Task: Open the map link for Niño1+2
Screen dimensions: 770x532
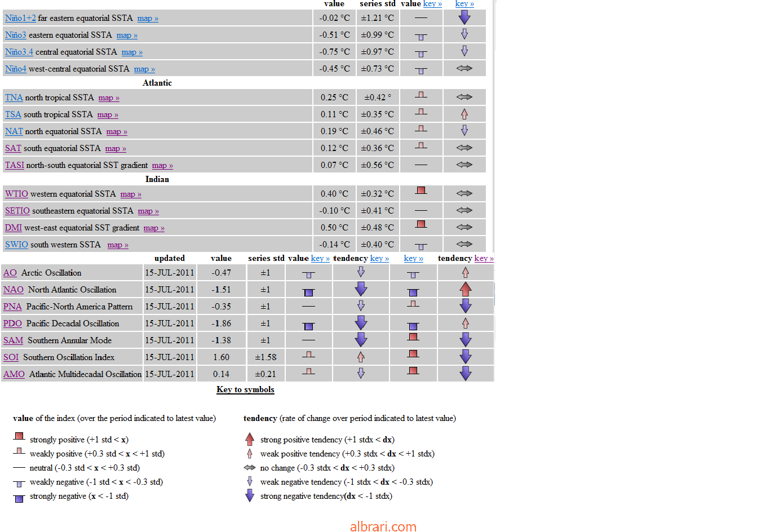Action: [x=148, y=19]
